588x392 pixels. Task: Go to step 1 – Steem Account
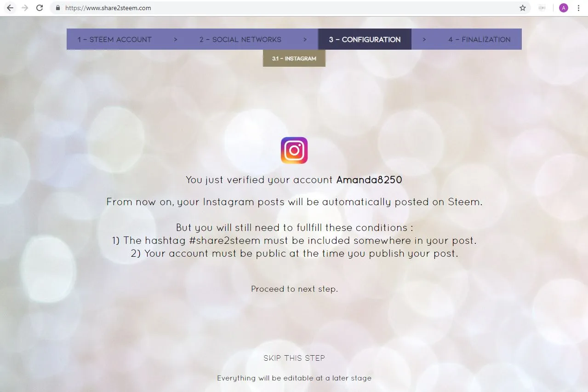114,40
